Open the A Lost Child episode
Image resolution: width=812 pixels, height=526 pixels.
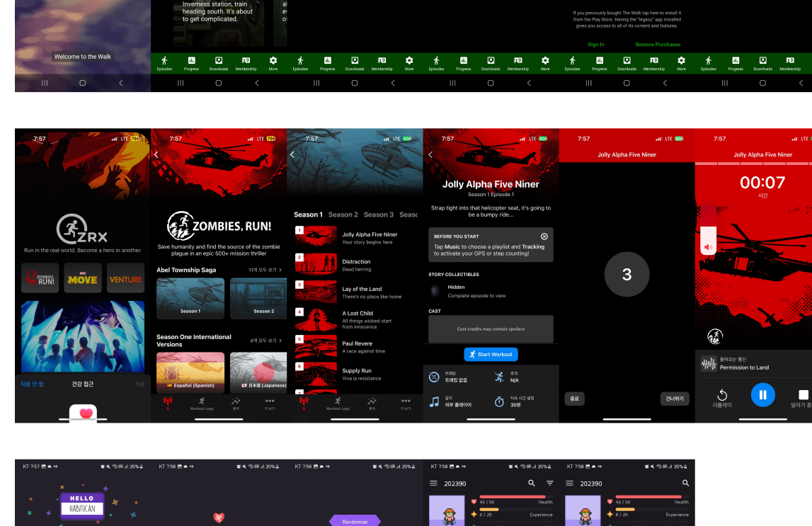(355, 320)
